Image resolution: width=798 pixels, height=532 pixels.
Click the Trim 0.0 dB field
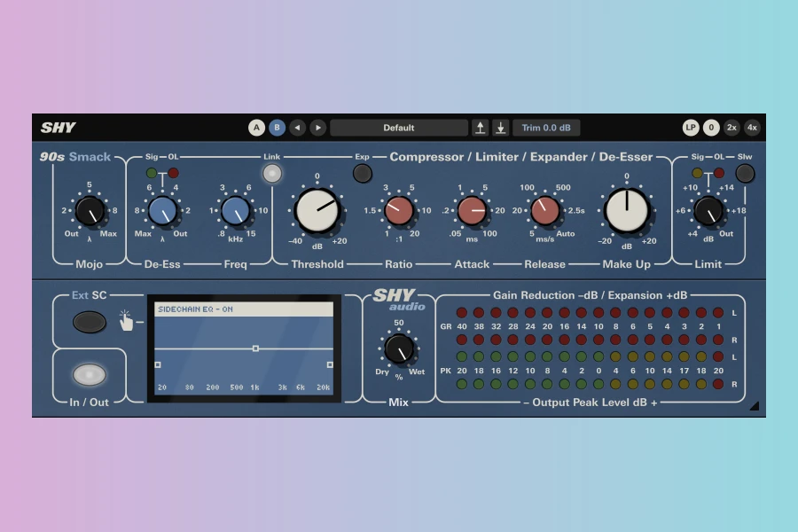pyautogui.click(x=546, y=128)
